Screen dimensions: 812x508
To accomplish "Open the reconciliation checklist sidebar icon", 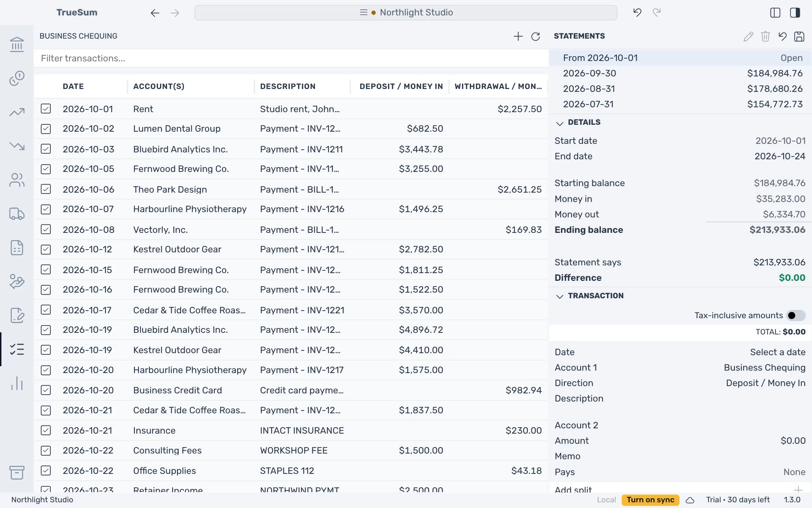I will tap(17, 349).
